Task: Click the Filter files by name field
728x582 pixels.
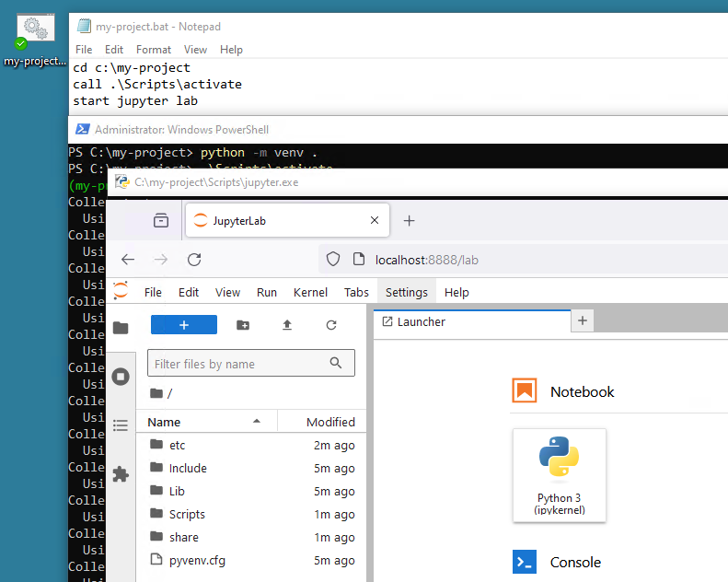Action: click(251, 363)
